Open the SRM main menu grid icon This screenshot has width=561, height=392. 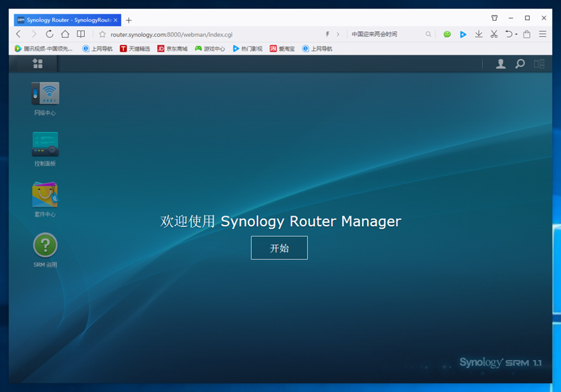click(37, 64)
